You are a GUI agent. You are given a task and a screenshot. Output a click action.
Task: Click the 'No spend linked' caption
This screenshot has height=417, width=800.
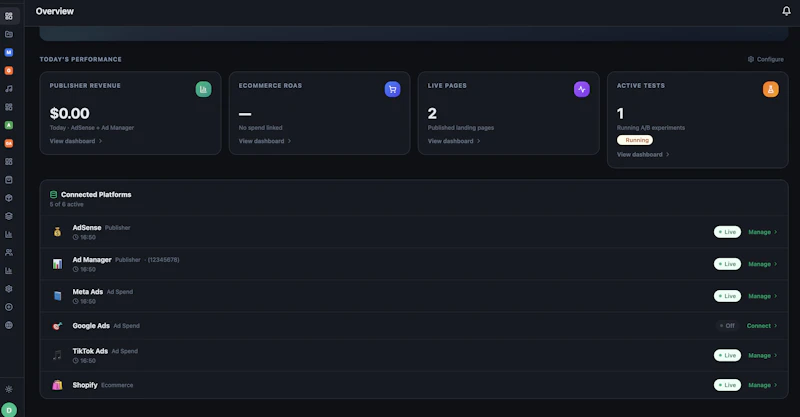260,128
